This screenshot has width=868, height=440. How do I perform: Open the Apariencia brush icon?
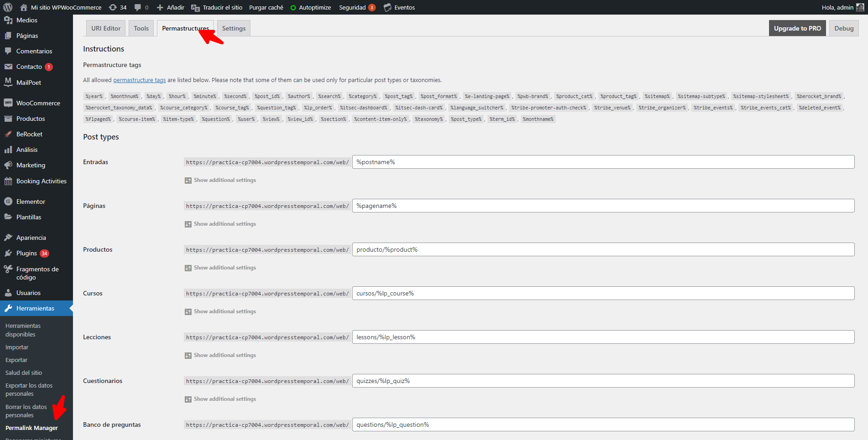[x=8, y=238]
